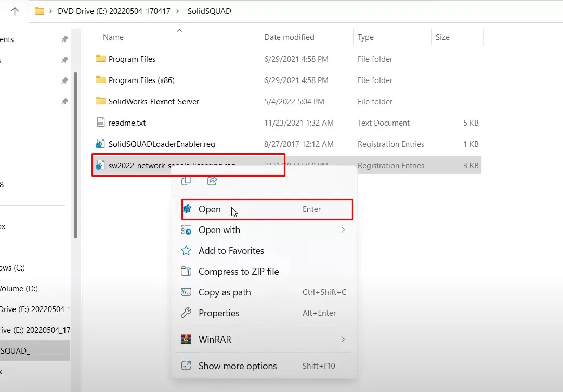Expand the Open with submenu arrow
The height and width of the screenshot is (392, 563).
(x=342, y=230)
